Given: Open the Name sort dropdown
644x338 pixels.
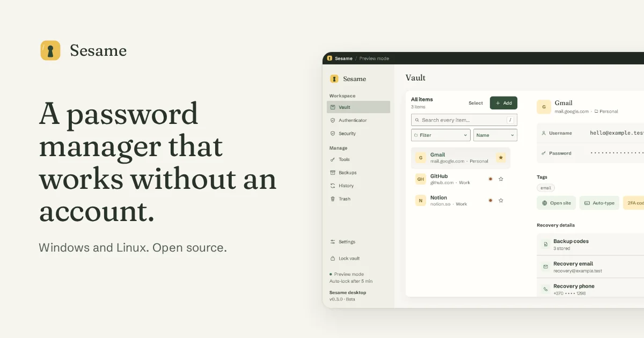Looking at the screenshot, I should [x=495, y=135].
